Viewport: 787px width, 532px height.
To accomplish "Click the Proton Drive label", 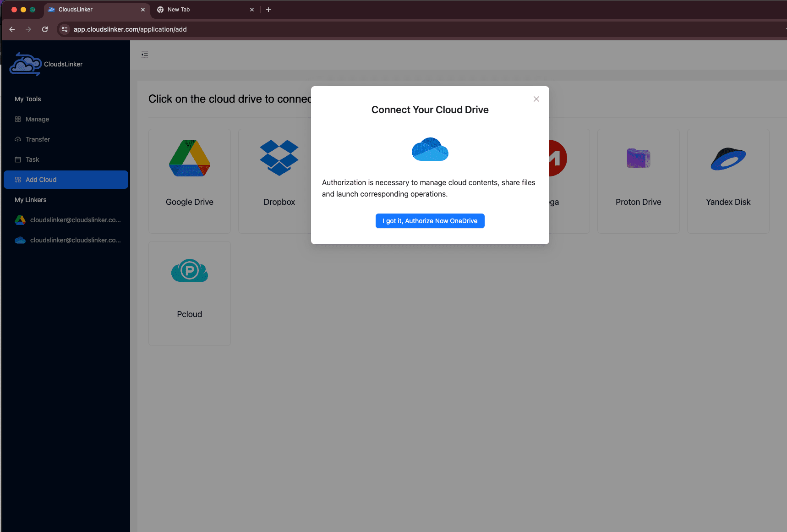I will [639, 202].
